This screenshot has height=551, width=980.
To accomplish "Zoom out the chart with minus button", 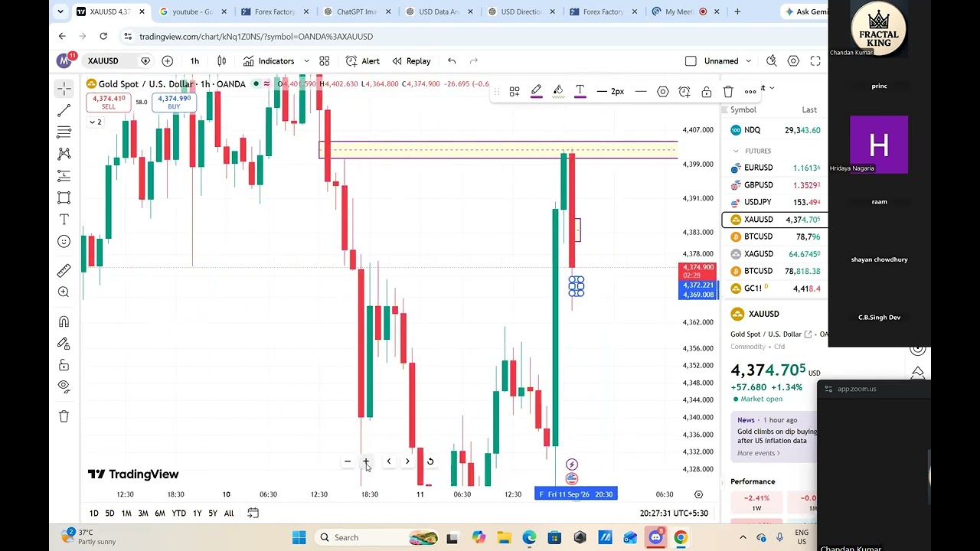I will point(348,461).
